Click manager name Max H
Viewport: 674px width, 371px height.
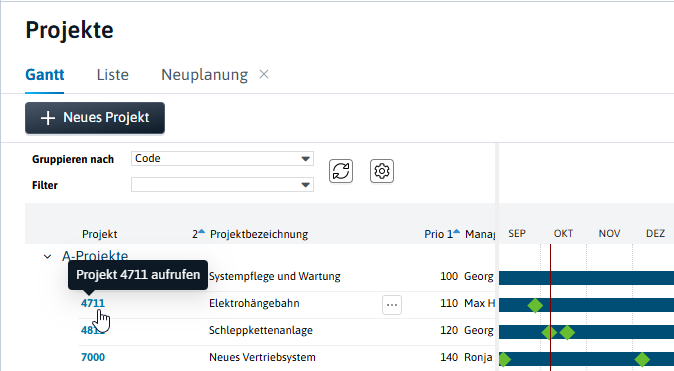pyautogui.click(x=479, y=303)
